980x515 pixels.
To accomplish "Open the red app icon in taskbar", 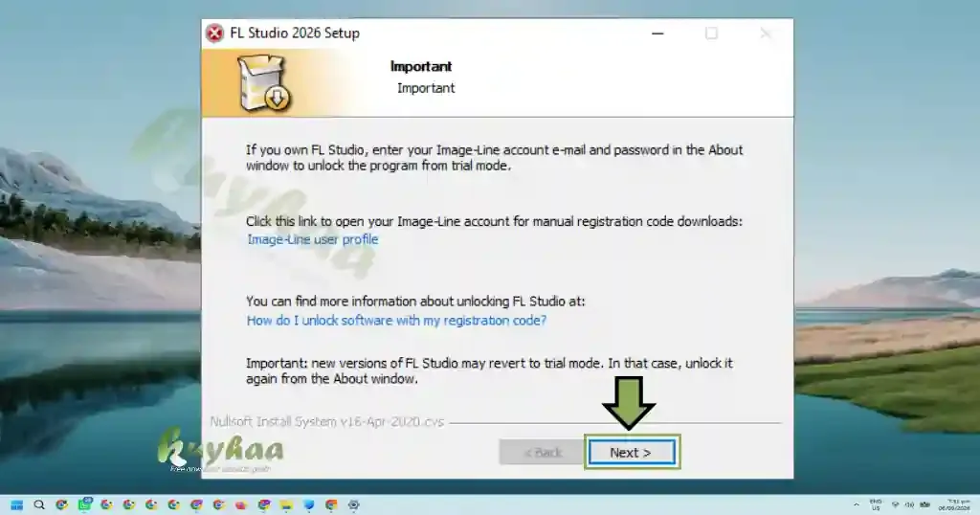I will (241, 505).
